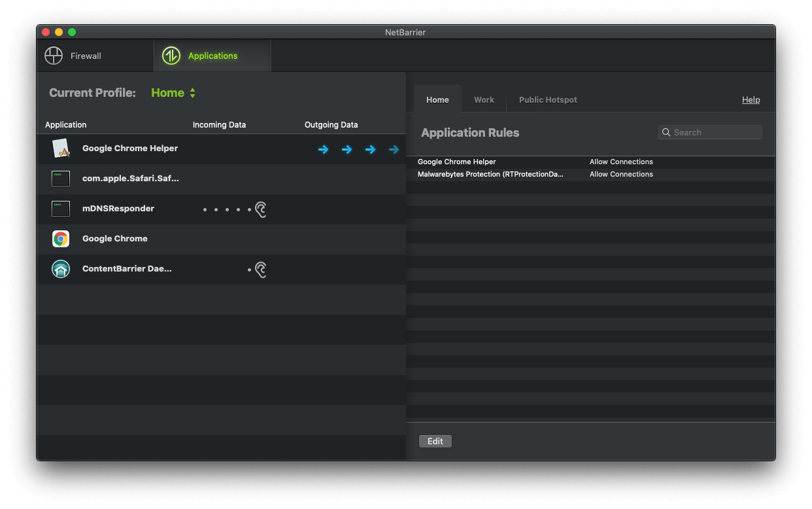Minimize the NetBarrier window
Image resolution: width=812 pixels, height=509 pixels.
[59, 32]
